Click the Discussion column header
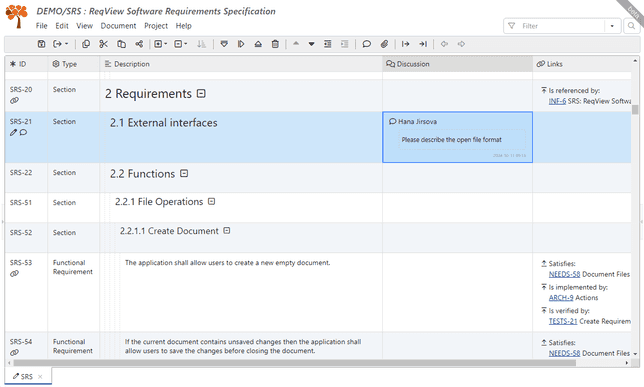Screen dimensions: 644x387 pos(458,64)
